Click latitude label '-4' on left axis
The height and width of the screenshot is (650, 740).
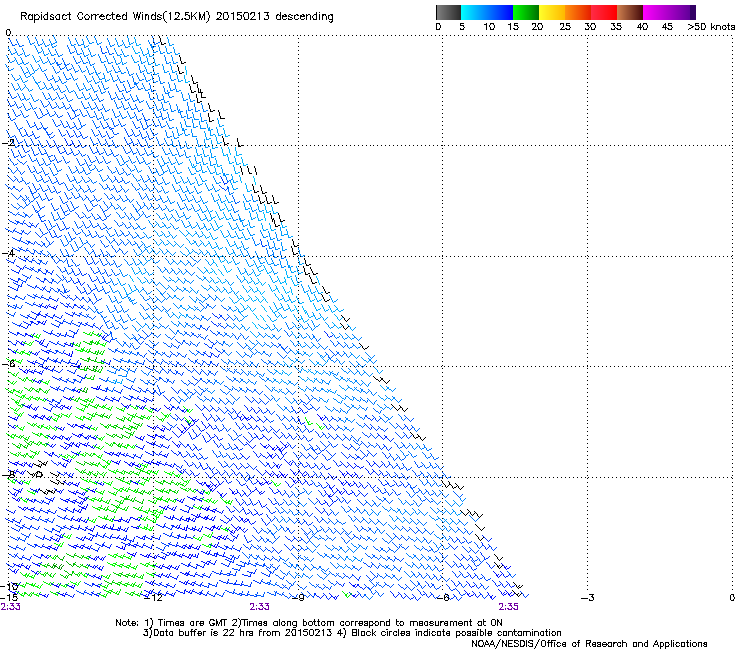coord(8,253)
